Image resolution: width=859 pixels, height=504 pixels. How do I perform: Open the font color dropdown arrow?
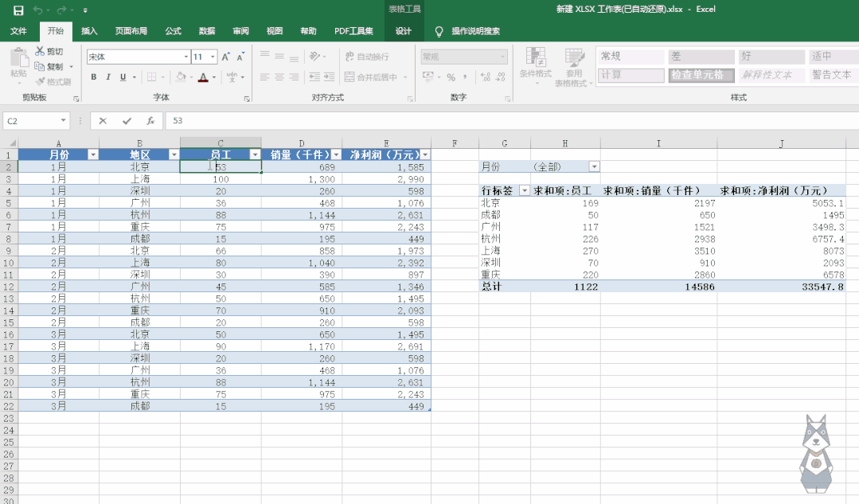pyautogui.click(x=214, y=77)
